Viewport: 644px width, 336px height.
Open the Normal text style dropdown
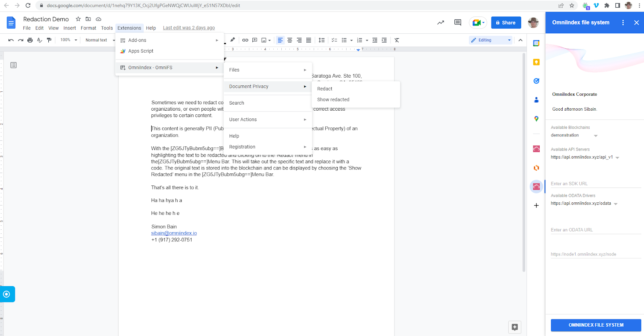(100, 40)
